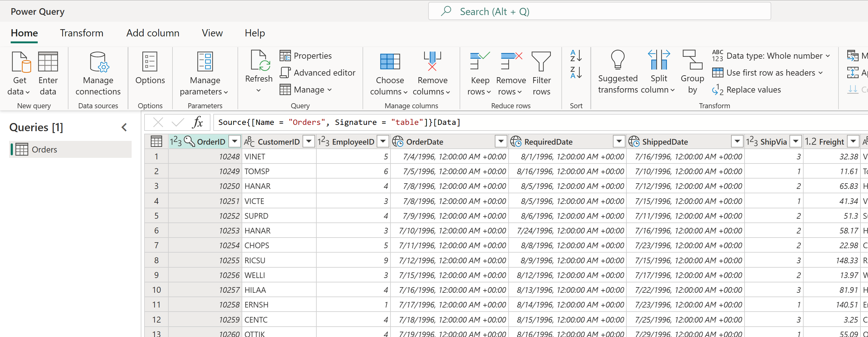Click Keep rows icon
The height and width of the screenshot is (337, 868).
(479, 61)
